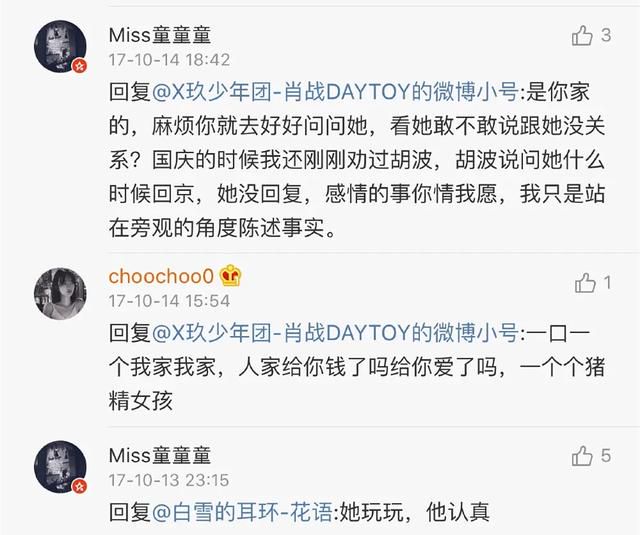The height and width of the screenshot is (535, 640).
Task: Open the bottom Miss童童童 avatar
Action: (60, 466)
